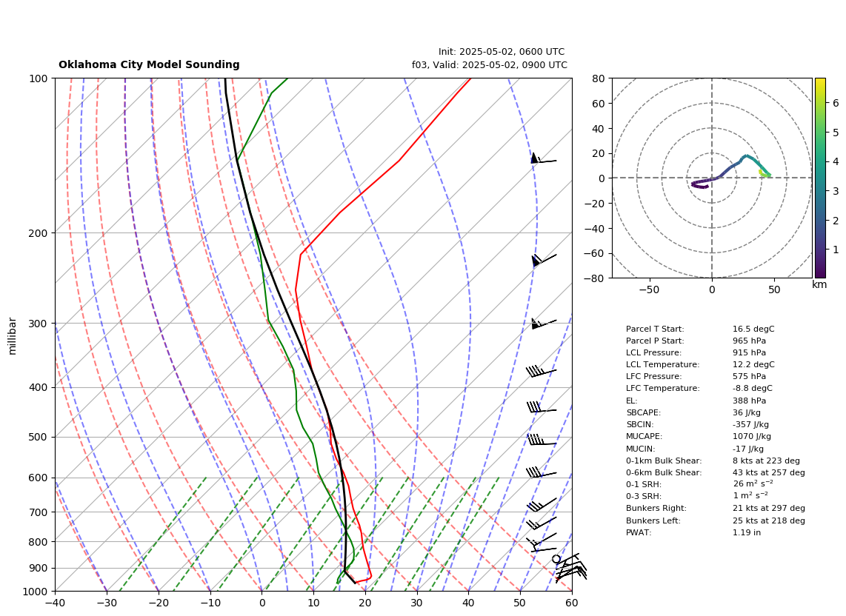The width and height of the screenshot is (846, 616).
Task: Click the hodograph origin crosshair center
Action: [712, 178]
